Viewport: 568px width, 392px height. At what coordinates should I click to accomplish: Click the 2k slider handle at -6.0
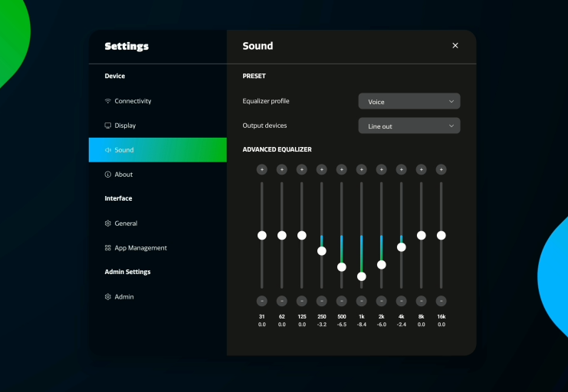(382, 265)
